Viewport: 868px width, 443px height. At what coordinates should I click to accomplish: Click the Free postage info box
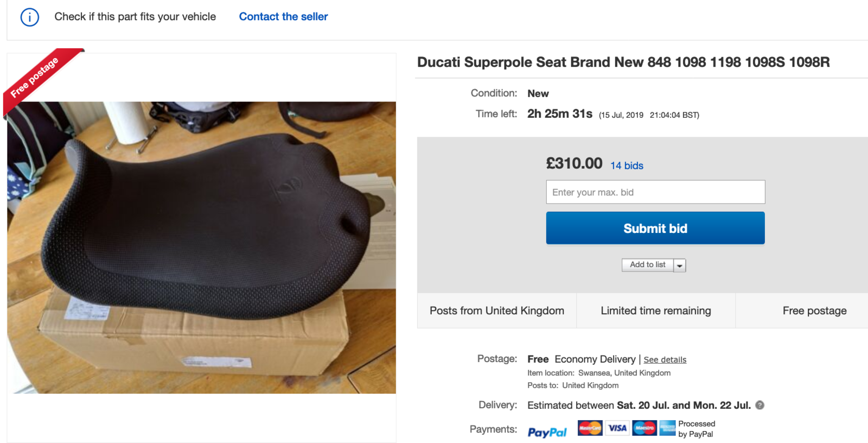click(814, 311)
